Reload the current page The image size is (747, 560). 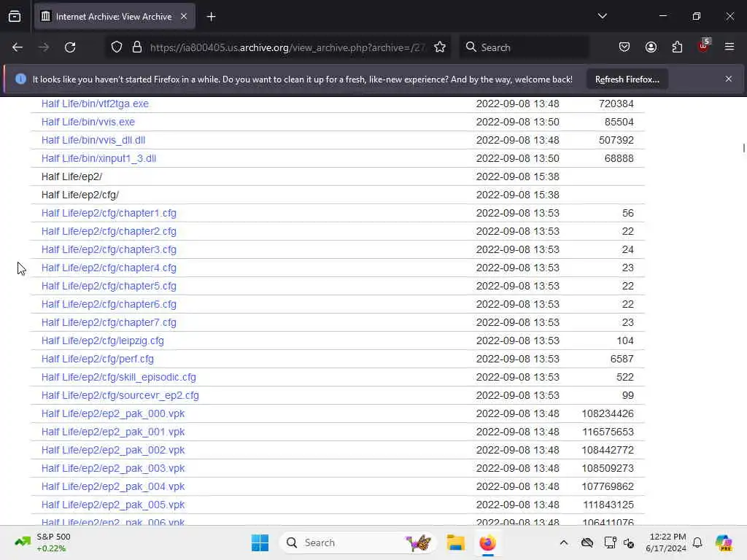[70, 47]
